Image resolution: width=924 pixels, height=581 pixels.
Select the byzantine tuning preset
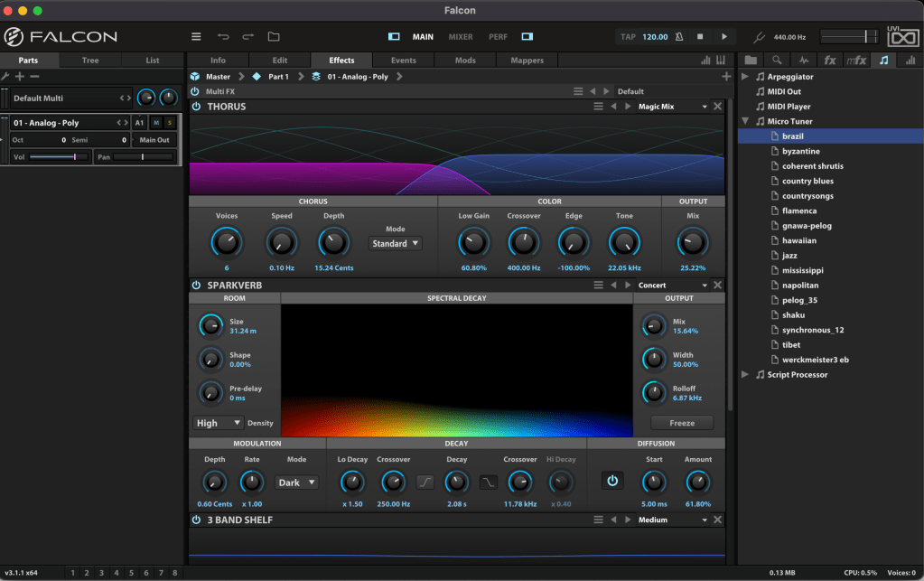[800, 151]
